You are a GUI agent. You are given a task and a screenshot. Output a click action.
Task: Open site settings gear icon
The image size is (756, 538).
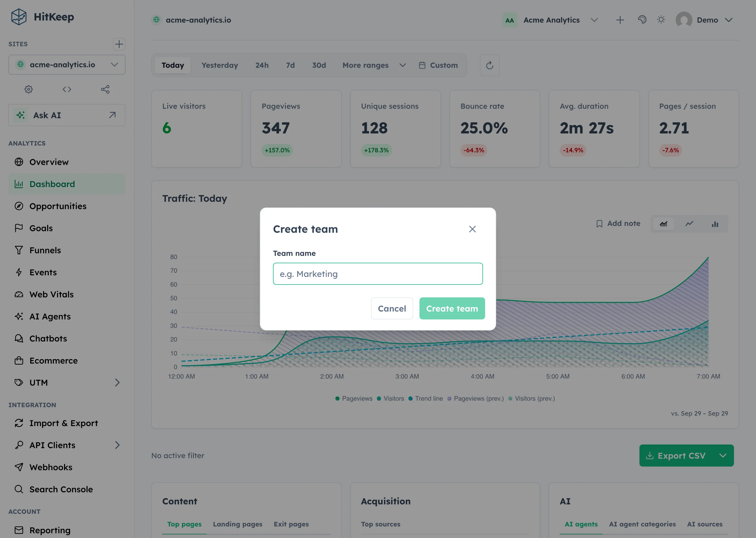29,89
